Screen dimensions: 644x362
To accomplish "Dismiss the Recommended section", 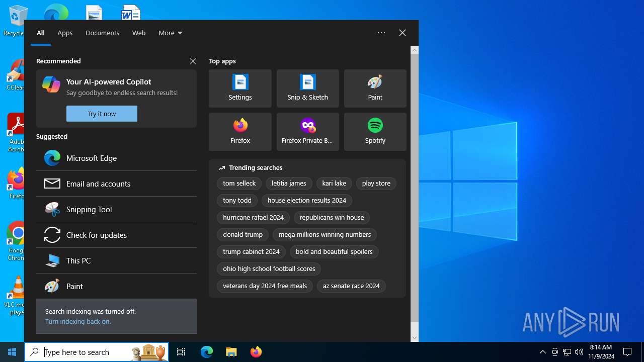I will tap(193, 61).
